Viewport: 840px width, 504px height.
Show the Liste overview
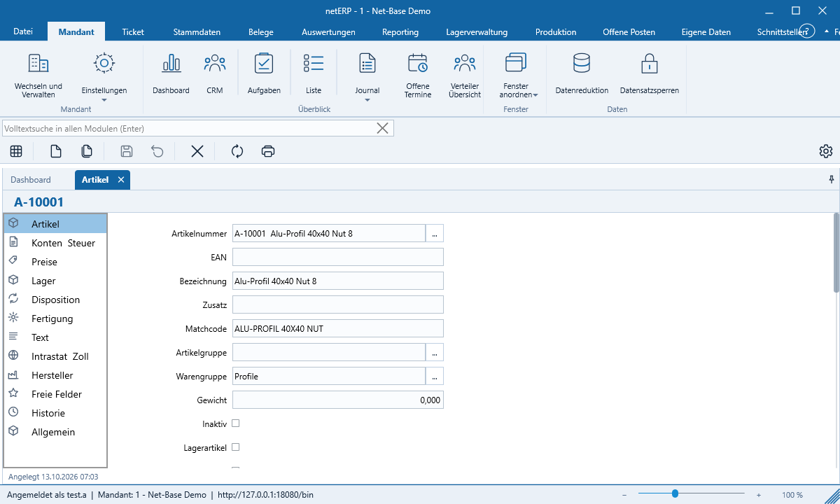[314, 73]
